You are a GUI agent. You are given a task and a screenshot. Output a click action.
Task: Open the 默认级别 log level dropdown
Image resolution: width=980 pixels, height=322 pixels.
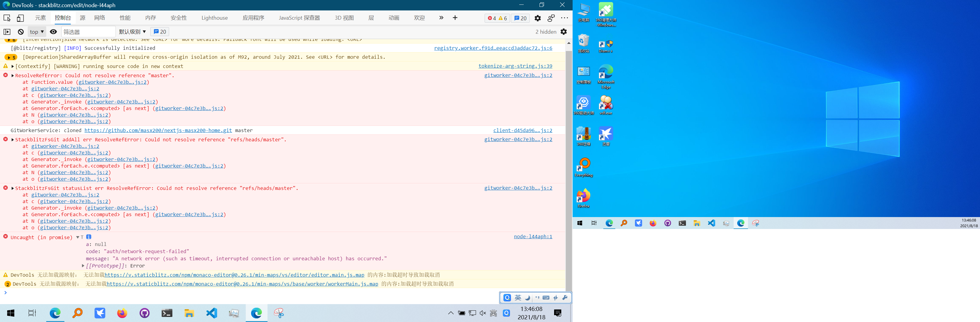[x=132, y=32]
